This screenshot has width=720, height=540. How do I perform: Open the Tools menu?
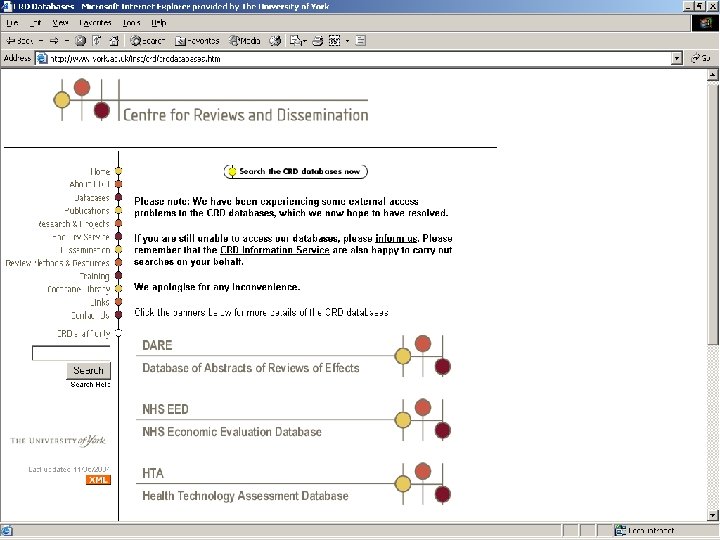[131, 22]
